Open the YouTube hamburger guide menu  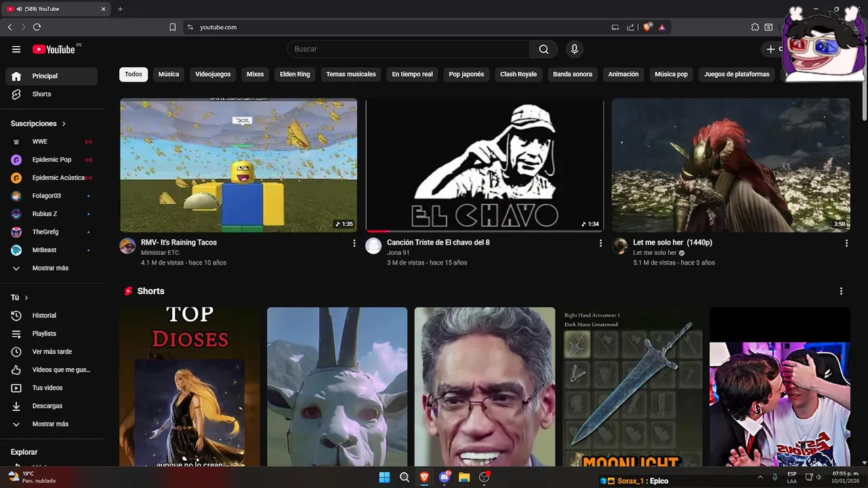point(16,49)
